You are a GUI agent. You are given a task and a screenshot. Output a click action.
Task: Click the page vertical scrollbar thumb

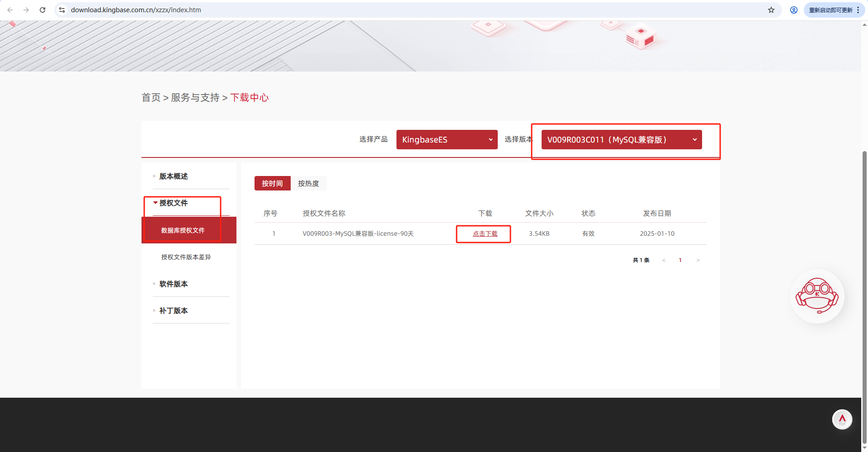864,298
